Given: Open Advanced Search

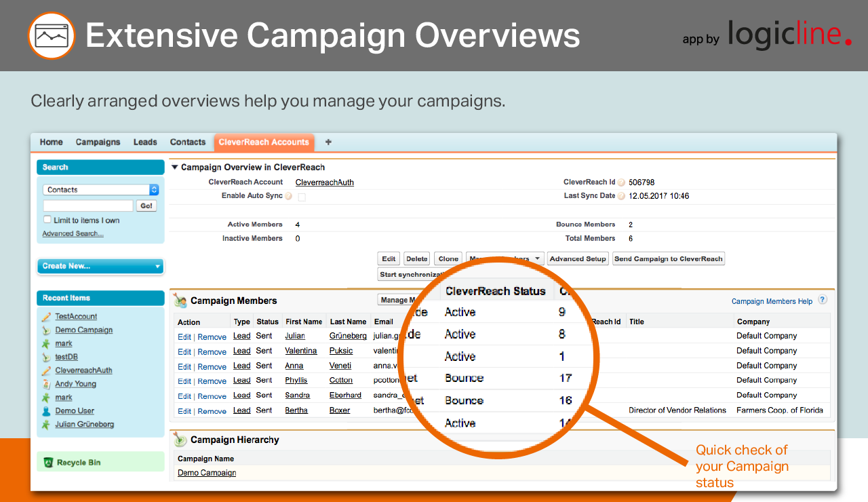Looking at the screenshot, I should [x=73, y=233].
